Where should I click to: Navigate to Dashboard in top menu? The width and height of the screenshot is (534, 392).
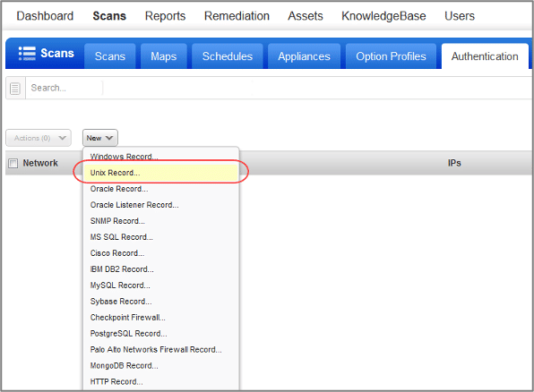[45, 16]
